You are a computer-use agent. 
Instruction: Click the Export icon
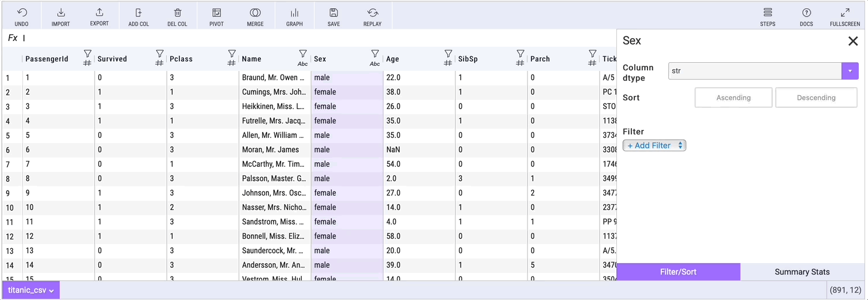[x=99, y=16]
